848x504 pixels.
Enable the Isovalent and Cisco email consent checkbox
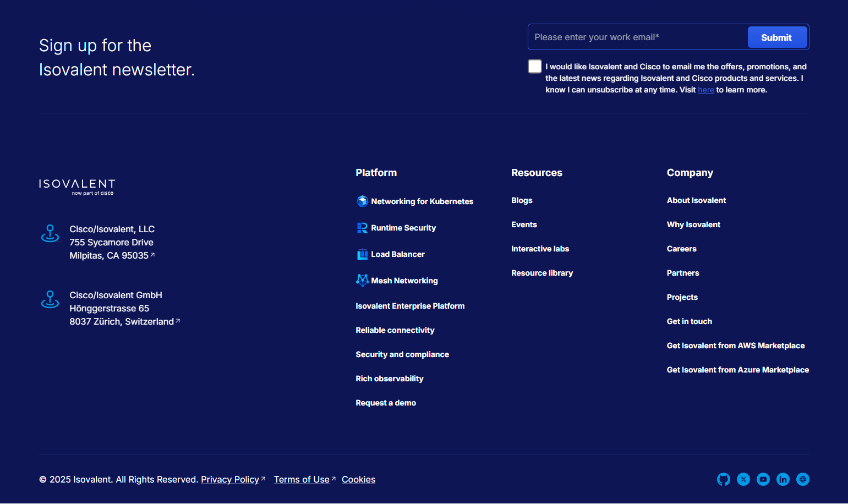(534, 66)
